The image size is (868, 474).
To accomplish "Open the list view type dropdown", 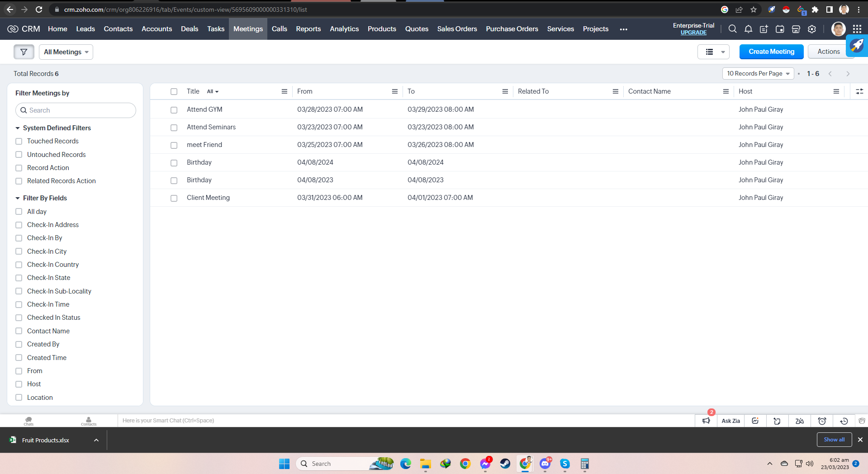I will pyautogui.click(x=713, y=52).
